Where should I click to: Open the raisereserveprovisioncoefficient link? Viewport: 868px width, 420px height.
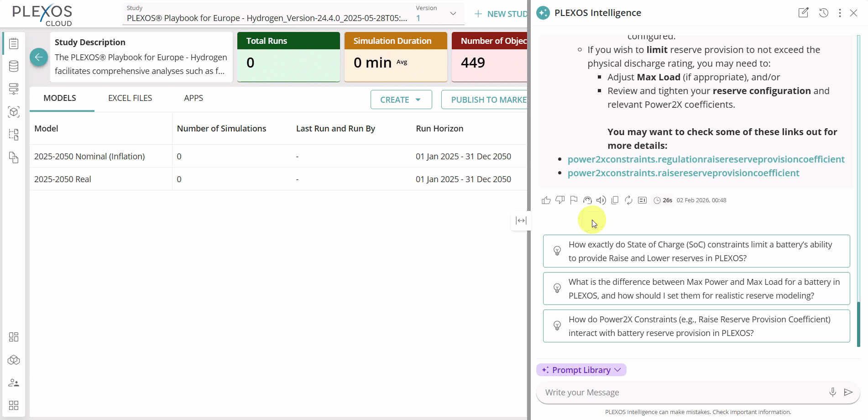[x=683, y=173]
